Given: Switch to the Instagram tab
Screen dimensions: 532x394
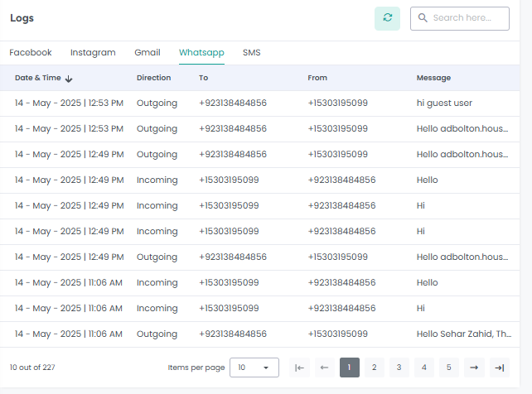Looking at the screenshot, I should coord(93,52).
